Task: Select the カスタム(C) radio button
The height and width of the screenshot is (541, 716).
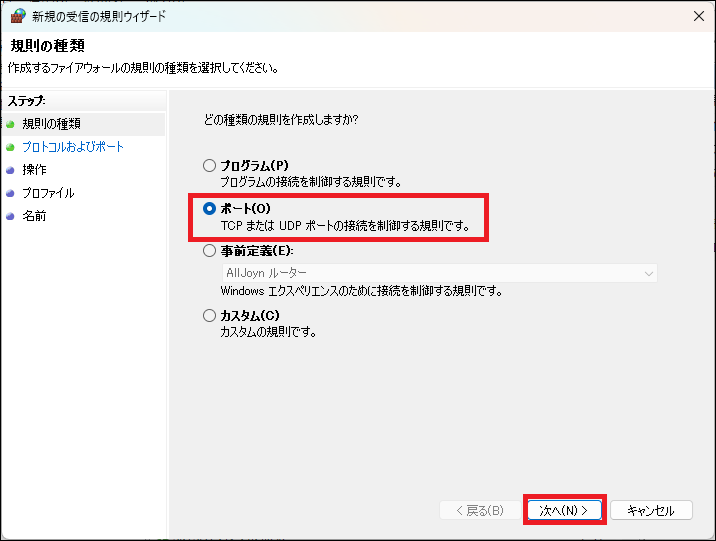Action: click(x=210, y=315)
